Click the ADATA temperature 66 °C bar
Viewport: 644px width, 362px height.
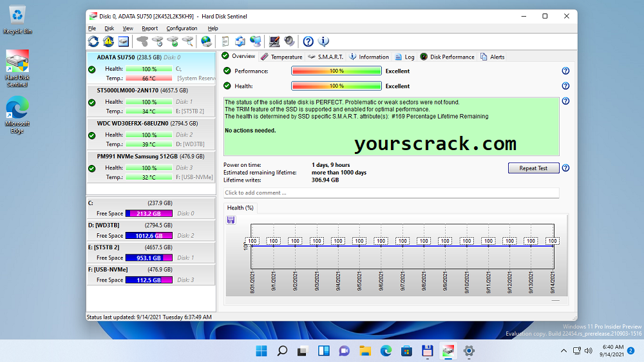(149, 79)
